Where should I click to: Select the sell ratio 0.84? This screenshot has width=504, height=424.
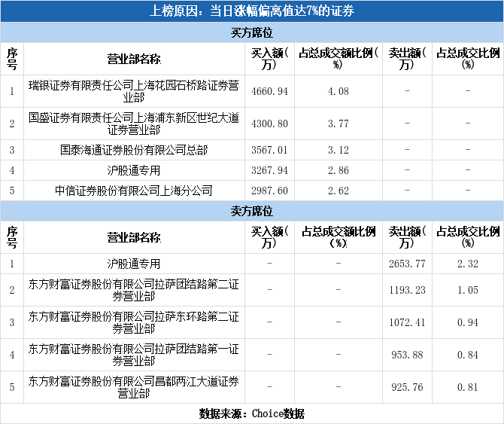coord(468,355)
